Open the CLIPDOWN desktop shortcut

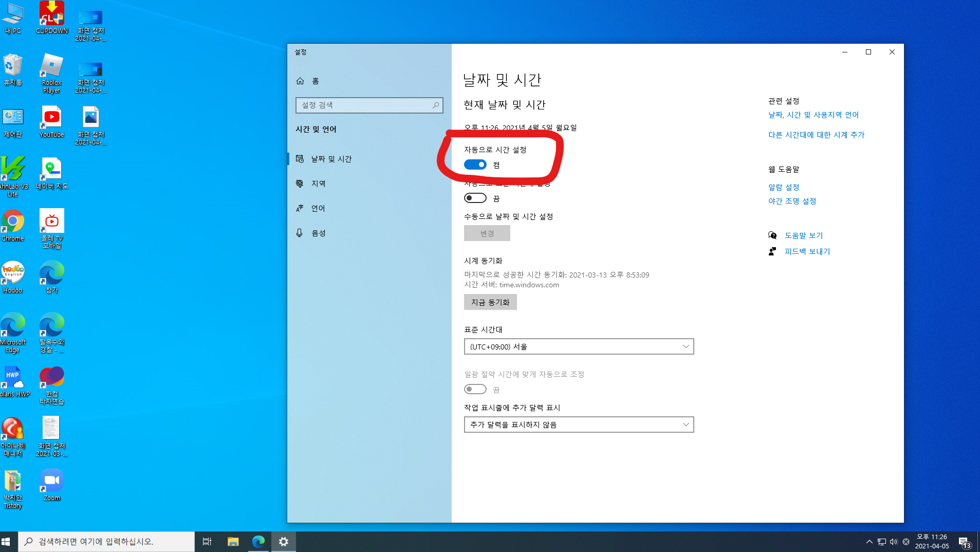click(x=52, y=19)
